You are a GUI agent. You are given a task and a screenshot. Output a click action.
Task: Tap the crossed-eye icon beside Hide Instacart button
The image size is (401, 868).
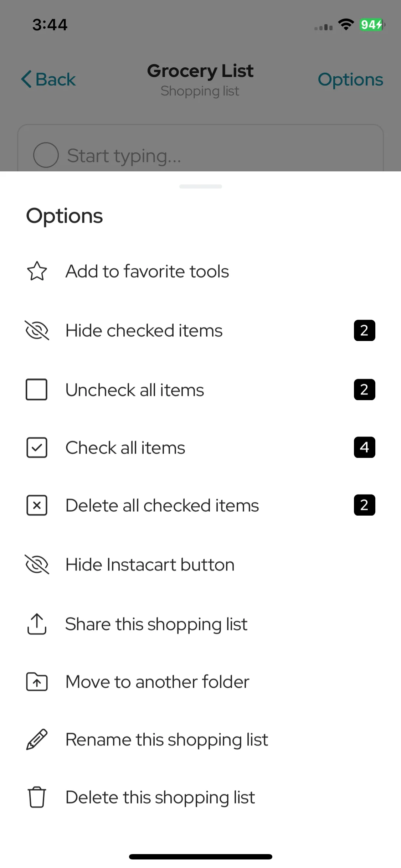(37, 564)
